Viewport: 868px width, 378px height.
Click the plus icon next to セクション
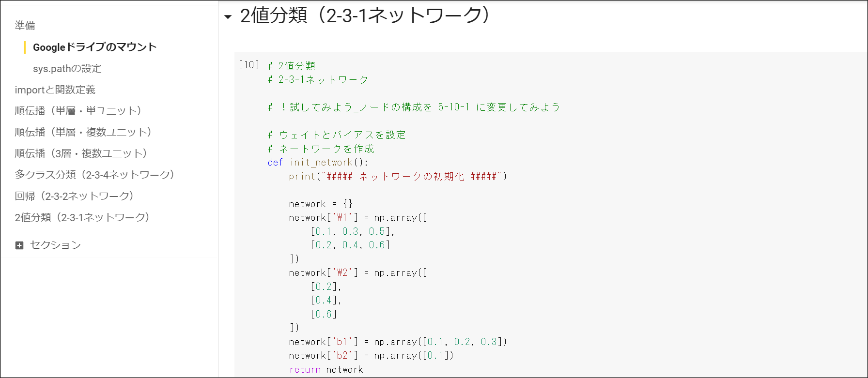click(x=19, y=245)
